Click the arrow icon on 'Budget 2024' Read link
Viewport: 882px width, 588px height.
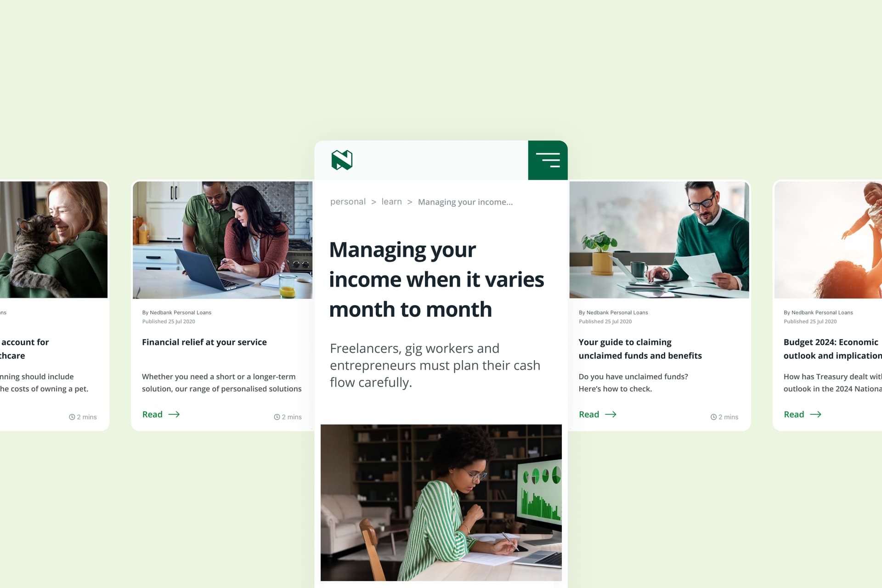coord(816,414)
